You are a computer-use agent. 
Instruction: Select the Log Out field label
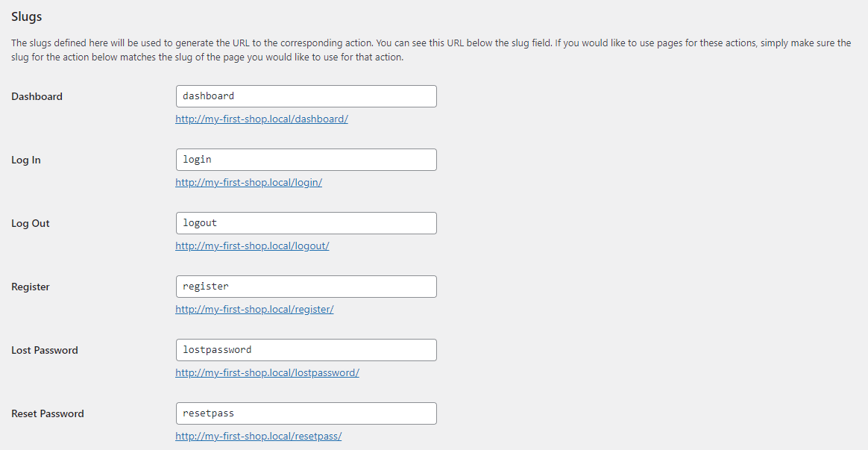31,223
